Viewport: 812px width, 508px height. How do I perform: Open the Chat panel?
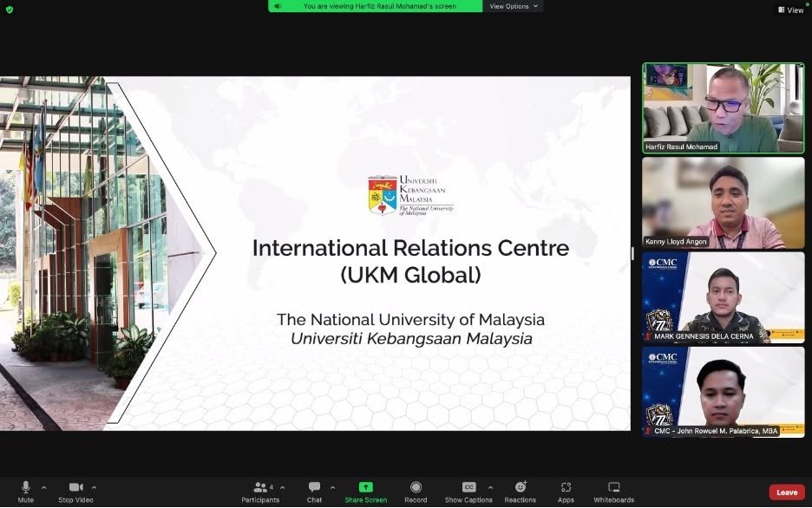pyautogui.click(x=314, y=492)
